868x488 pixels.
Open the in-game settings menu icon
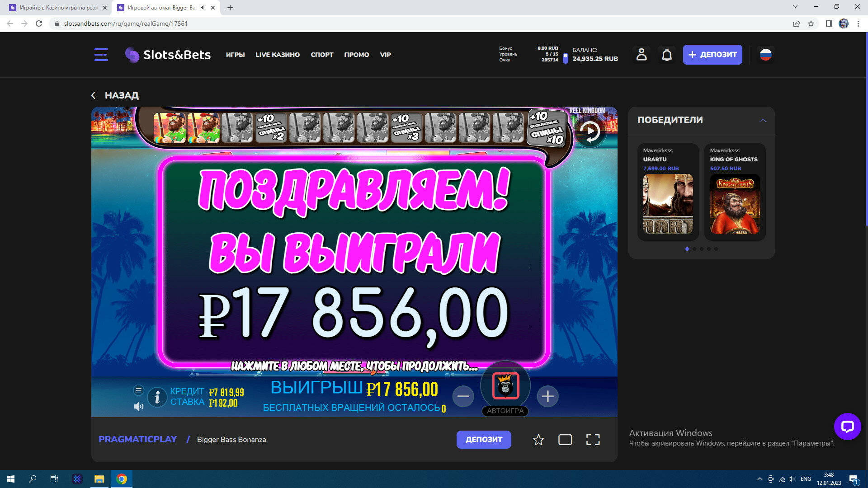[x=138, y=390]
